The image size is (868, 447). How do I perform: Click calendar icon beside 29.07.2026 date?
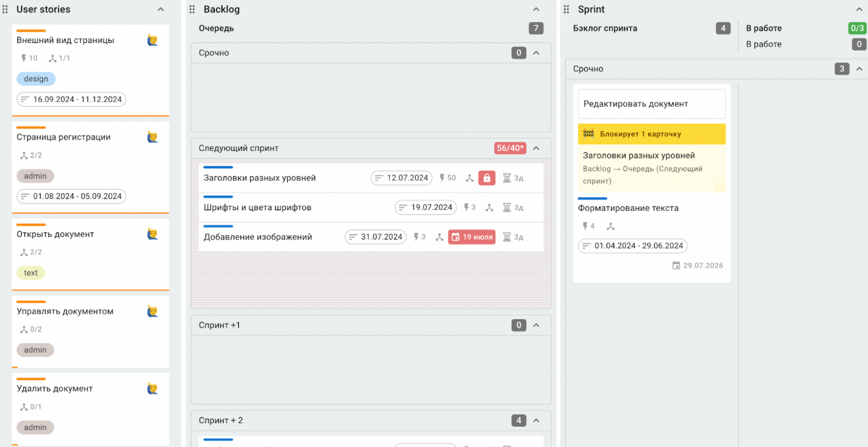click(676, 266)
